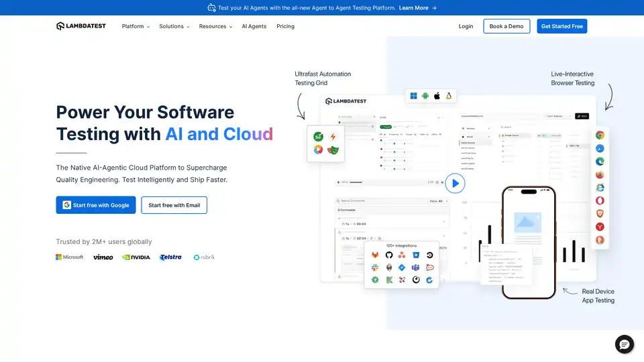Screen dimensions: 644x362
Task: Click the Firefox browser icon
Action: (x=600, y=174)
